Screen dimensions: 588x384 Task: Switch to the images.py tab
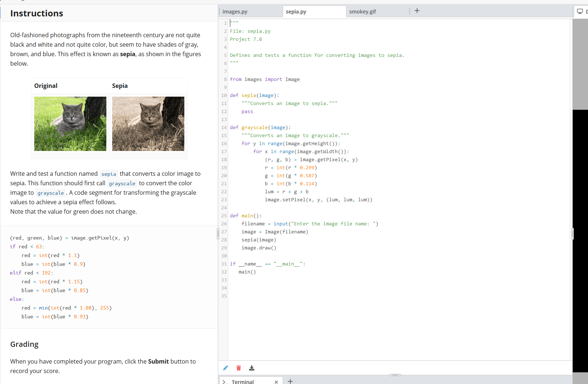(x=235, y=11)
